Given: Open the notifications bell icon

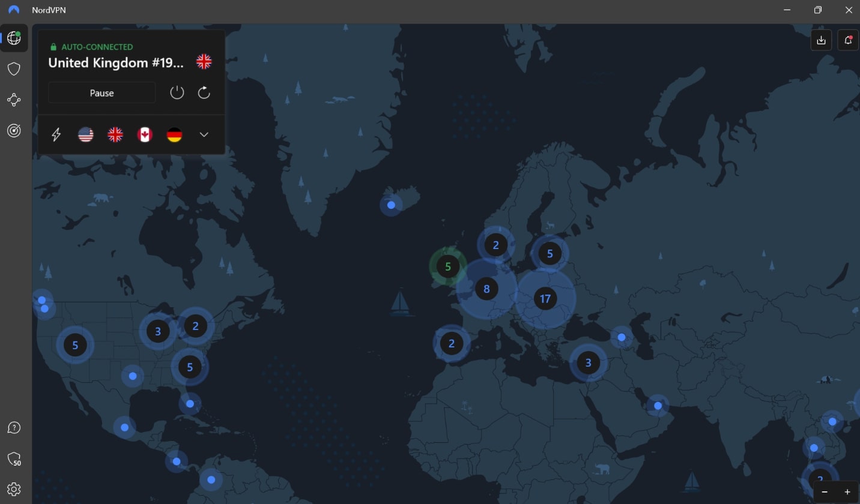Looking at the screenshot, I should pos(848,40).
